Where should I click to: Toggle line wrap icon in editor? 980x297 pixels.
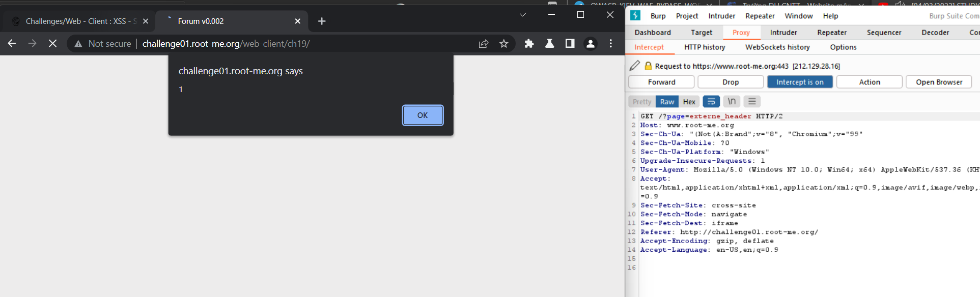pyautogui.click(x=711, y=102)
